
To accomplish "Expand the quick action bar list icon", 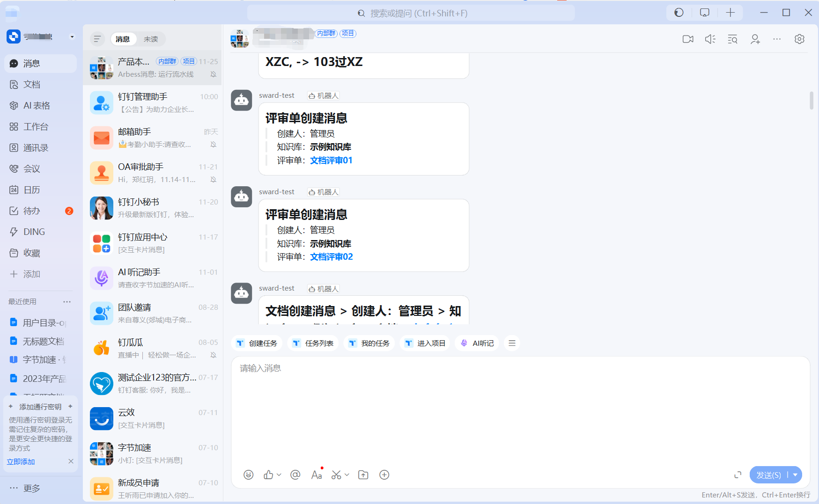I will 512,343.
